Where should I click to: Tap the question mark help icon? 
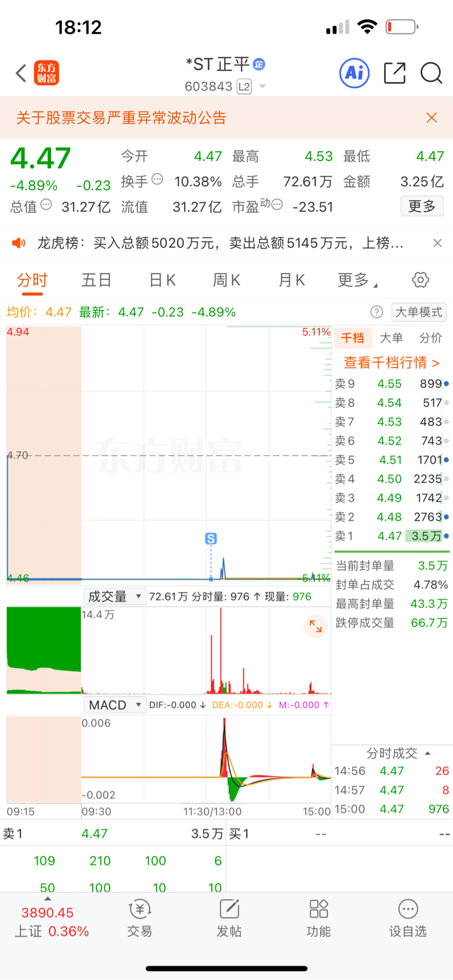(x=376, y=312)
